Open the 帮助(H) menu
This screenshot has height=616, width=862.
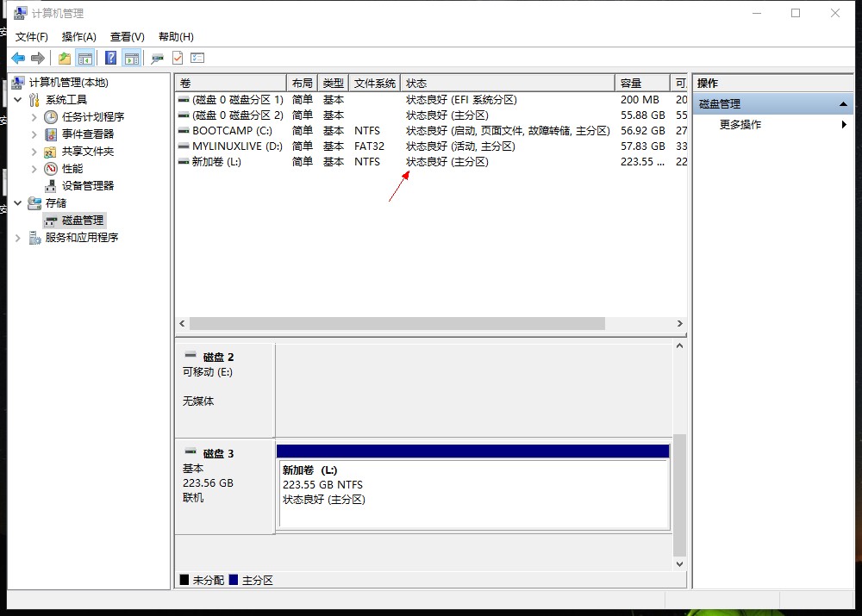point(176,37)
